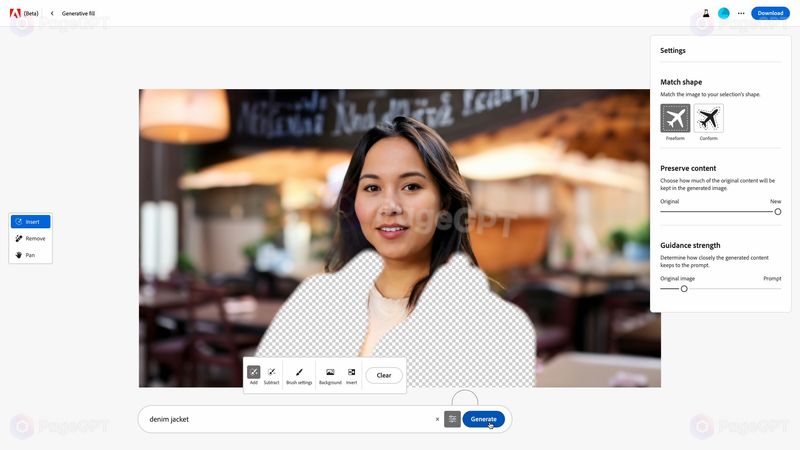Click the Download button
Screen dimensions: 800x450
[x=770, y=13]
